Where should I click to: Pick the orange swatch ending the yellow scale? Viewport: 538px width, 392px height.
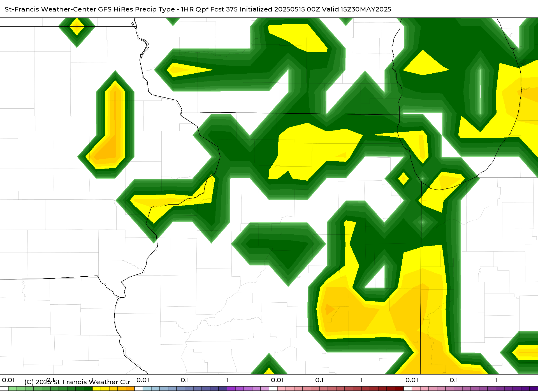[x=130, y=389]
